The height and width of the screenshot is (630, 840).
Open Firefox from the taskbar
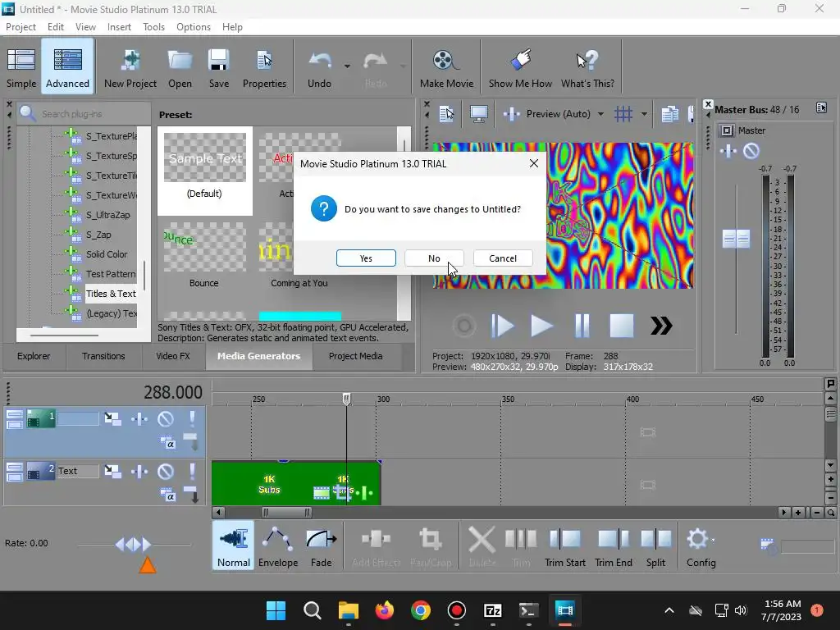(384, 610)
